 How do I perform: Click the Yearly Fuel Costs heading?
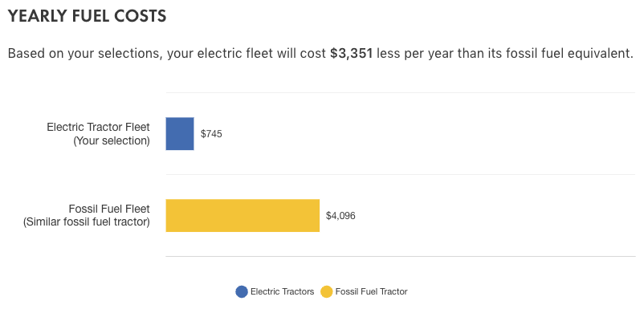[x=87, y=16]
